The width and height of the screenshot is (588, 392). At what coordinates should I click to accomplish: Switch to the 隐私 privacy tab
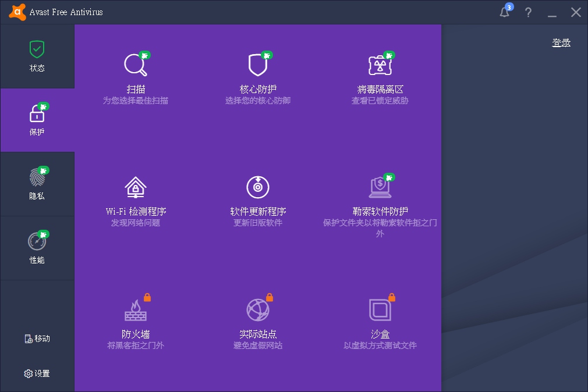tap(37, 184)
